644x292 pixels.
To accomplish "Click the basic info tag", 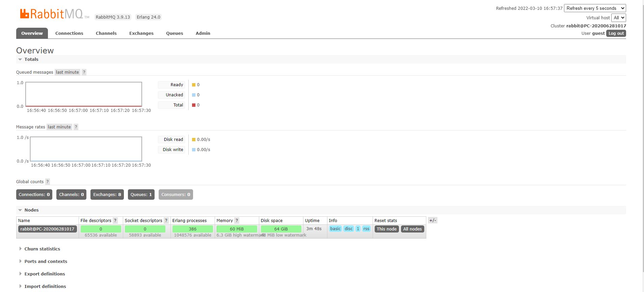I will 336,229.
